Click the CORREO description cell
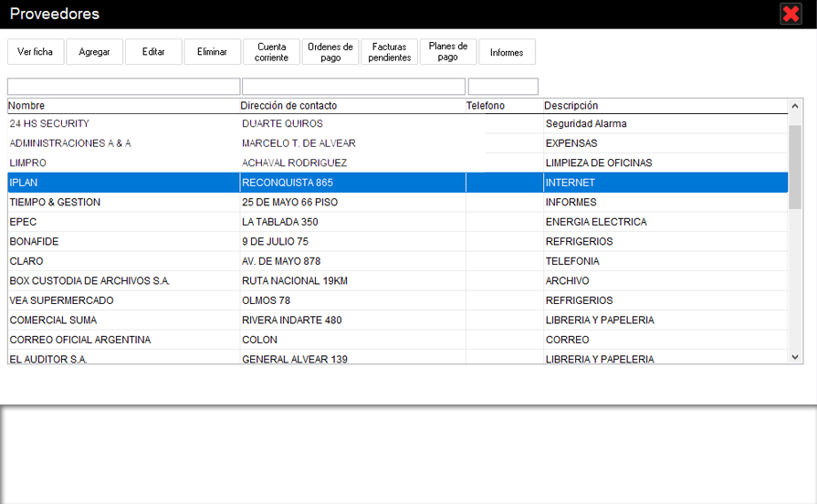 coord(665,340)
